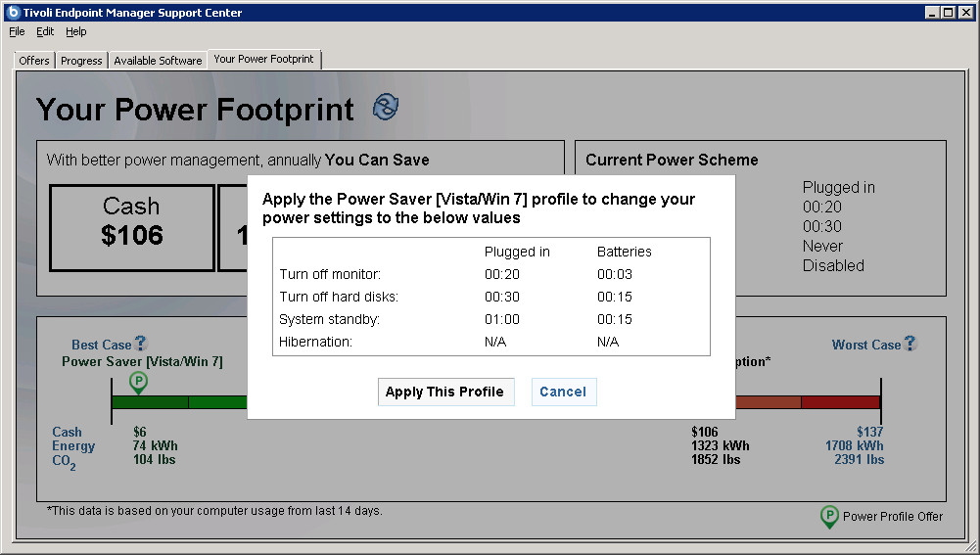Click the Never value in Current Power Scheme
The height and width of the screenshot is (555, 980).
(x=822, y=247)
